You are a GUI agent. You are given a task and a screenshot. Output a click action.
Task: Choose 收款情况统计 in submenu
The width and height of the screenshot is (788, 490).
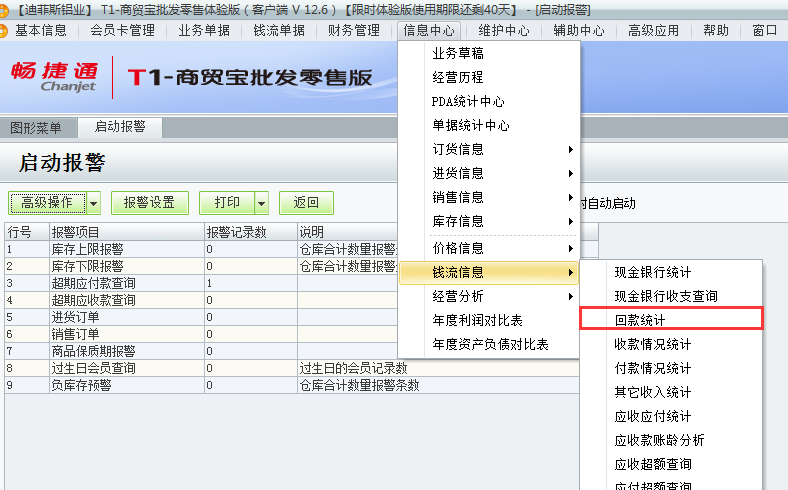tap(671, 344)
